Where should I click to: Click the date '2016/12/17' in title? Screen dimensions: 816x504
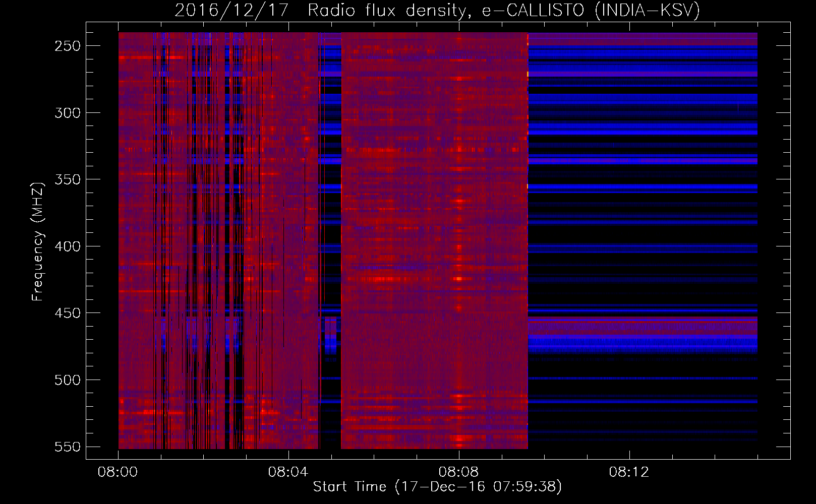(231, 11)
